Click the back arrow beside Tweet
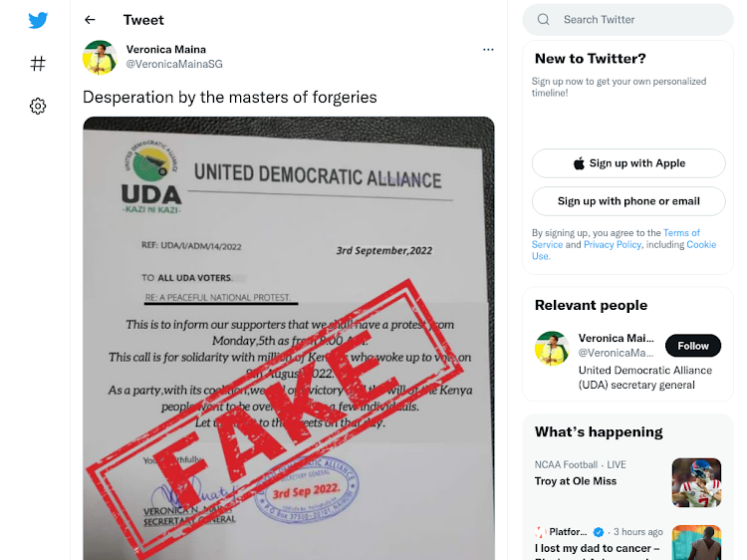The image size is (747, 560). click(x=91, y=20)
